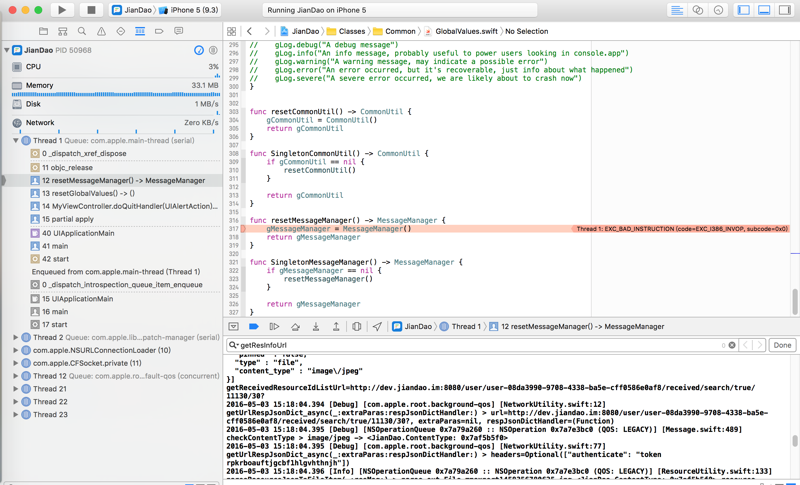Show the Assistant editor
Screen dimensions: 800x485
pos(698,10)
